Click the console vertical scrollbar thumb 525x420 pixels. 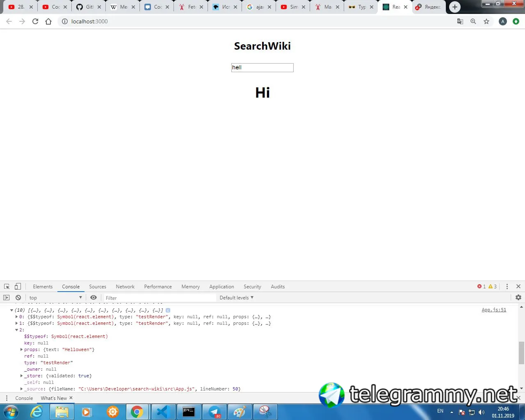pos(521,353)
